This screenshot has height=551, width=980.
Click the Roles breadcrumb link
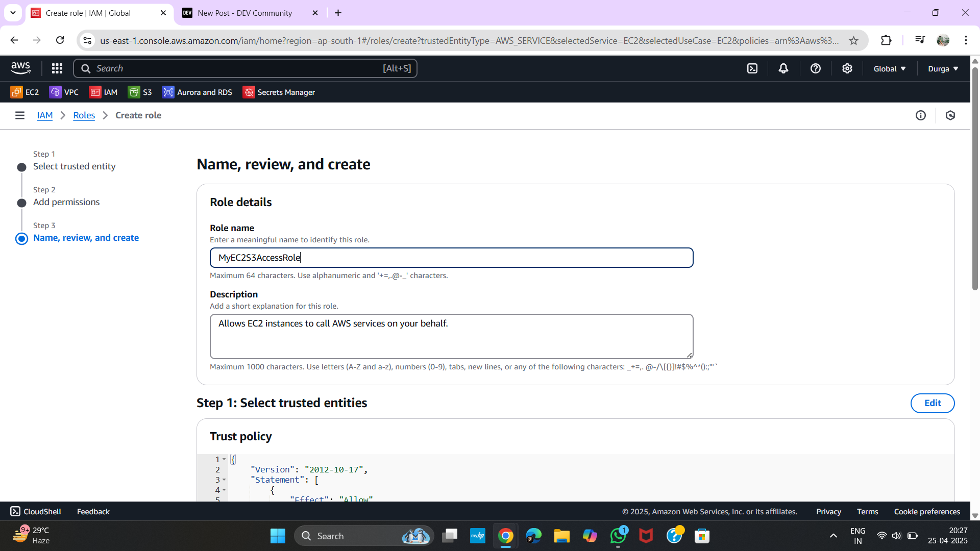coord(84,115)
